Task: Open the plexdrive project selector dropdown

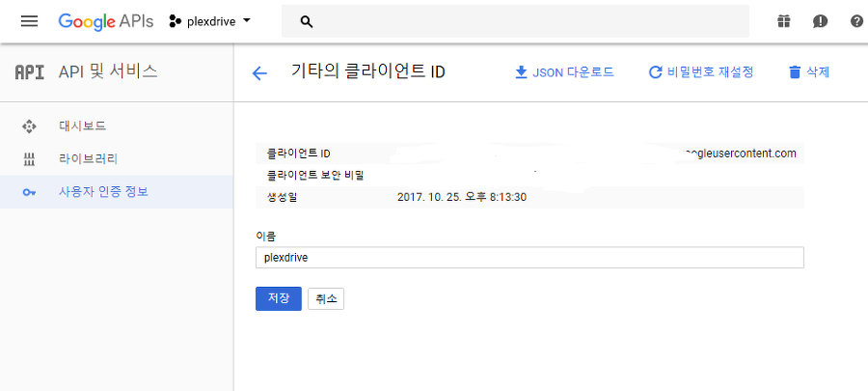Action: pos(209,21)
